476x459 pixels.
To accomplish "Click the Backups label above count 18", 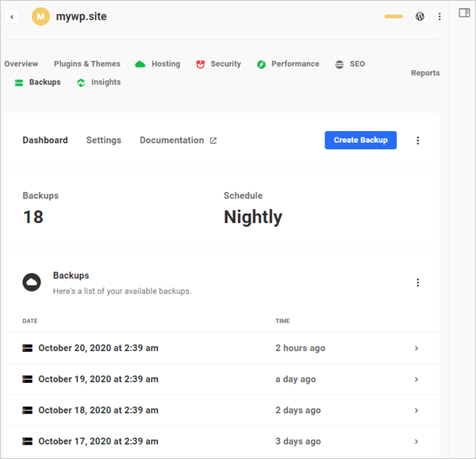I will [40, 195].
